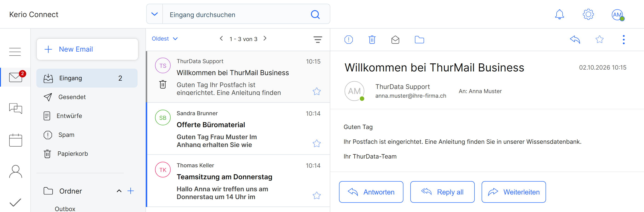Go to previous page of messages
Screen dimensions: 644x212
221,38
